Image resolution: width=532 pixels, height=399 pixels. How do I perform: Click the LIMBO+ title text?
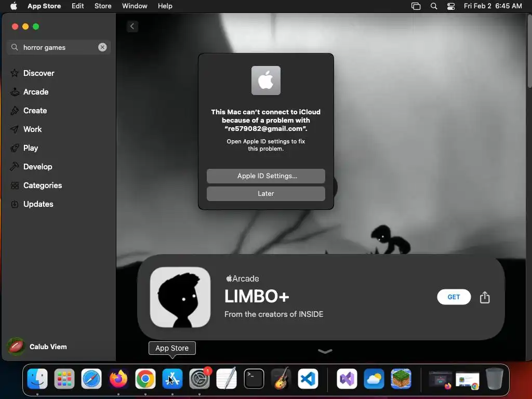(x=257, y=296)
